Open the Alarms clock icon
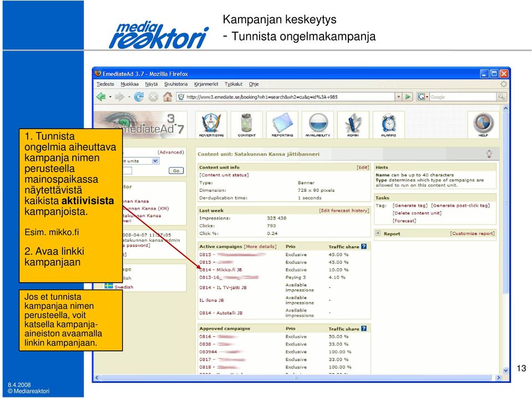The image size is (532, 398). coord(388,124)
